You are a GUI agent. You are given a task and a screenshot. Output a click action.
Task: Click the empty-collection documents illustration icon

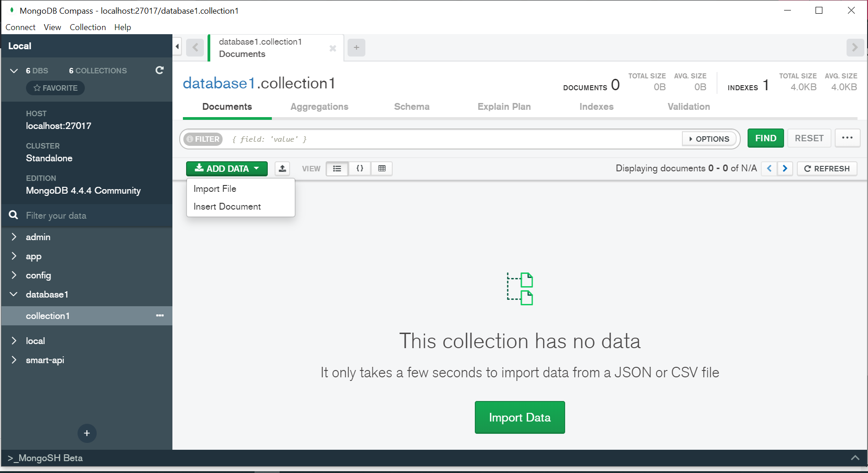click(520, 289)
